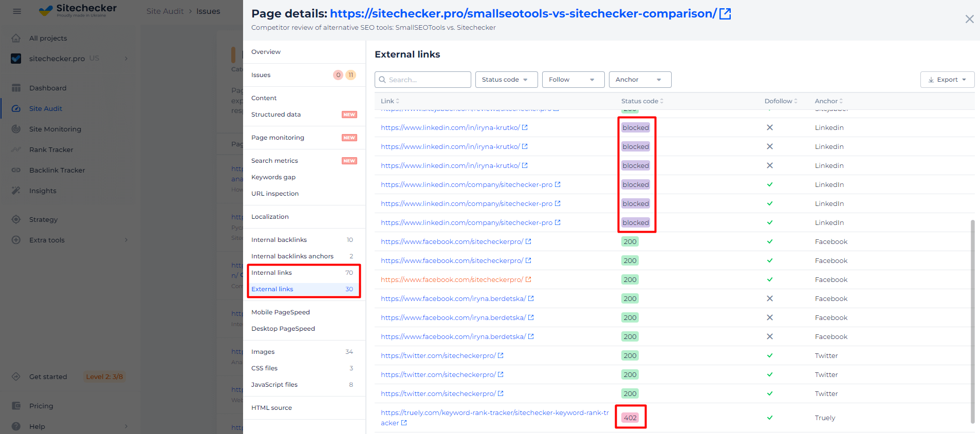Screen dimensions: 980x434
Task: Click the Pricing sidebar icon
Action: click(x=16, y=406)
